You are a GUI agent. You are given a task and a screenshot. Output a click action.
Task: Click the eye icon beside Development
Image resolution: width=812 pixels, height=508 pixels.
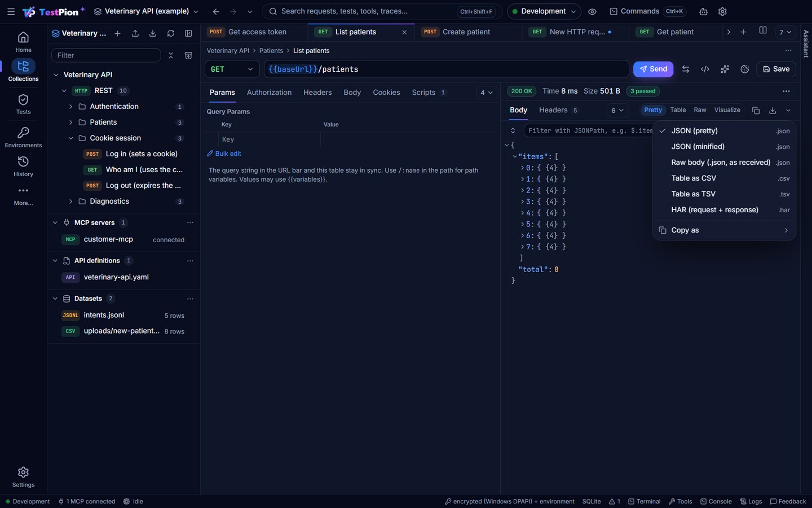point(592,11)
